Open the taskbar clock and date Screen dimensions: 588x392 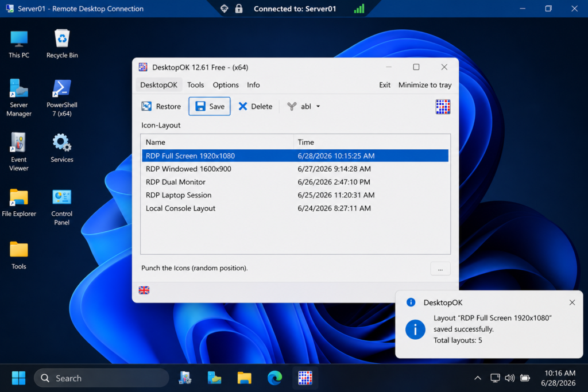click(559, 378)
